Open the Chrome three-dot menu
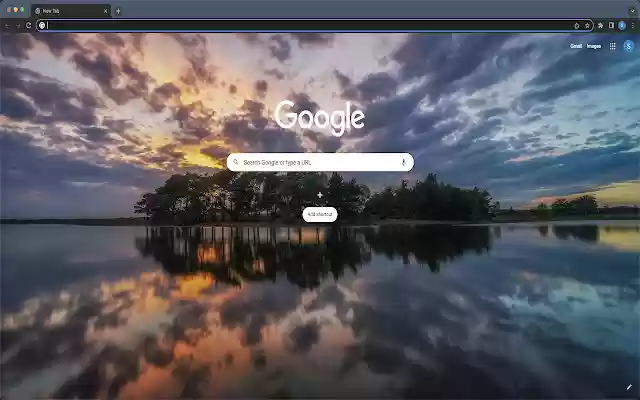The image size is (640, 400). (633, 25)
